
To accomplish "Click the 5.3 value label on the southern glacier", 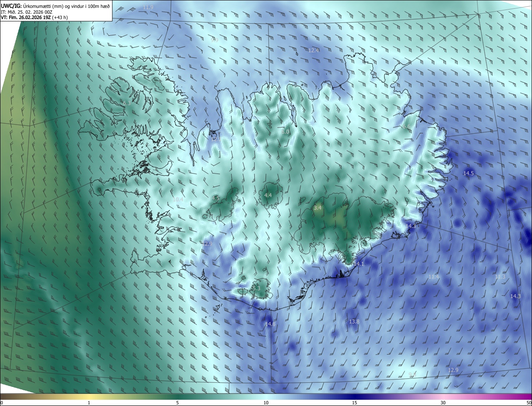I will (x=256, y=288).
